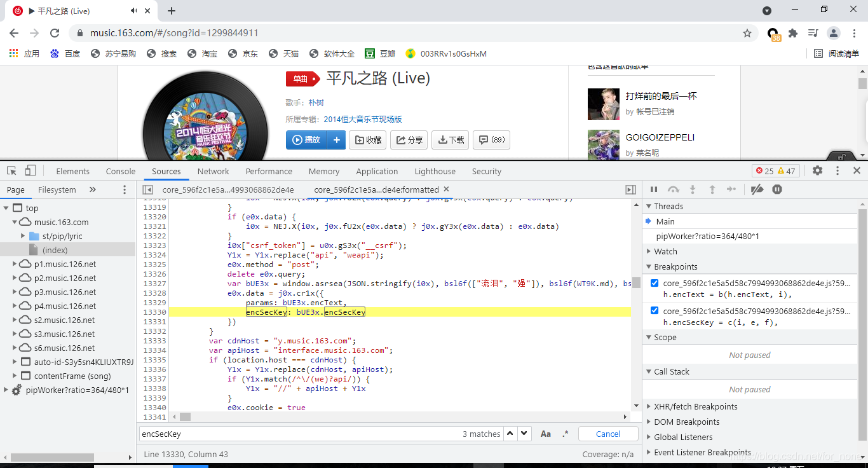Click the Pause on exceptions icon
The height and width of the screenshot is (468, 868).
777,189
